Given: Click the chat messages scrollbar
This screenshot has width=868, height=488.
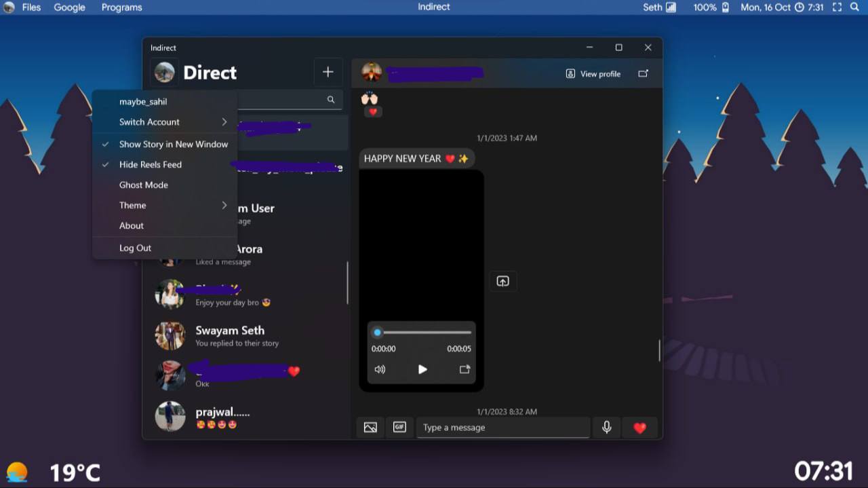Looking at the screenshot, I should click(x=659, y=350).
